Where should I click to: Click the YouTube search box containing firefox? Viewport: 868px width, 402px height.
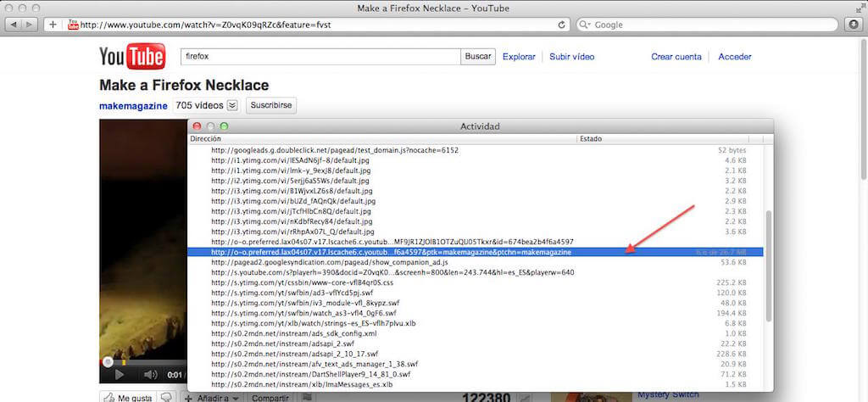(321, 57)
